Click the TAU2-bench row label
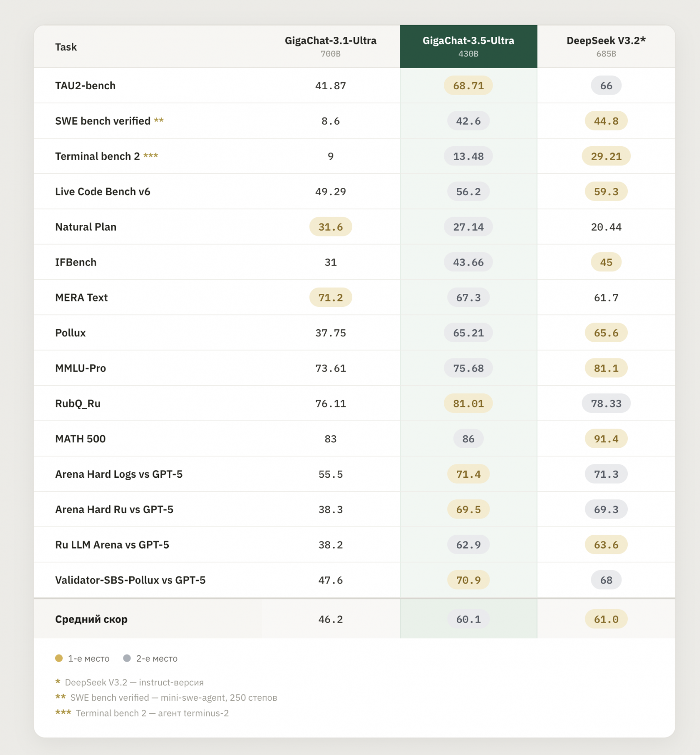Image resolution: width=700 pixels, height=755 pixels. [x=85, y=86]
